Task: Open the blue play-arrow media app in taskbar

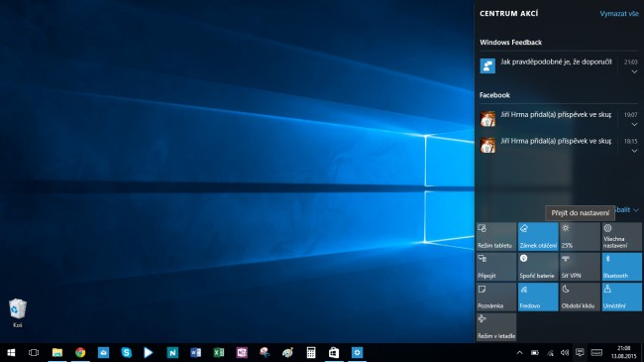Action: pos(149,352)
